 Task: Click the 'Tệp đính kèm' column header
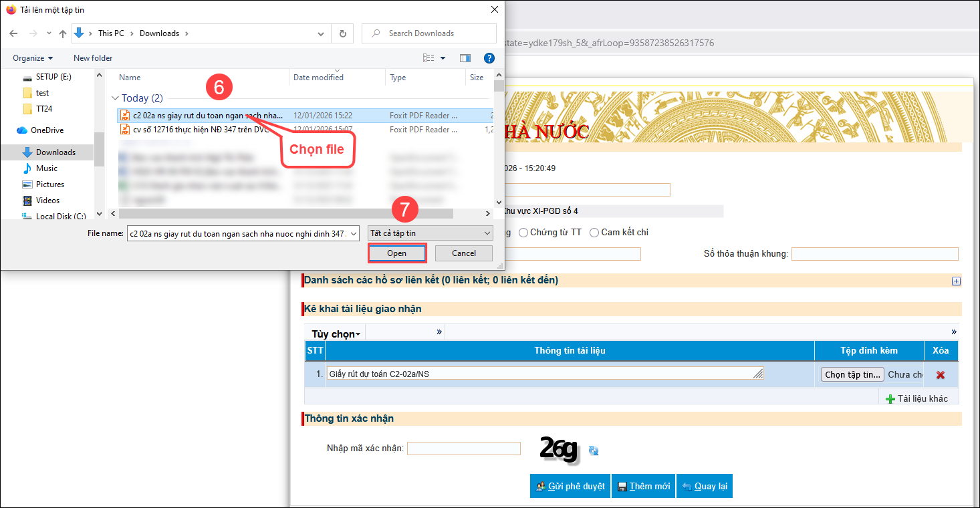[869, 351]
